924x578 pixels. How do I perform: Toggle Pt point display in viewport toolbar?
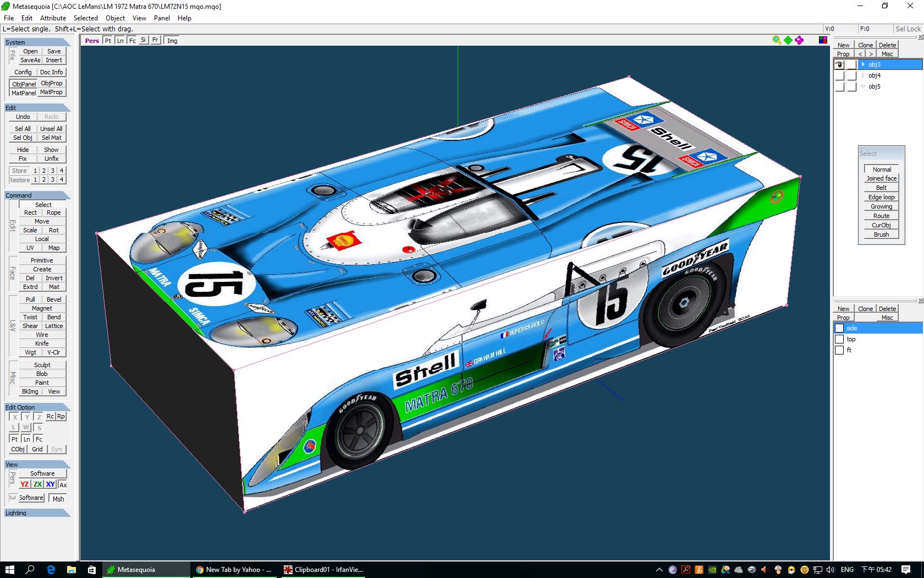tap(108, 40)
